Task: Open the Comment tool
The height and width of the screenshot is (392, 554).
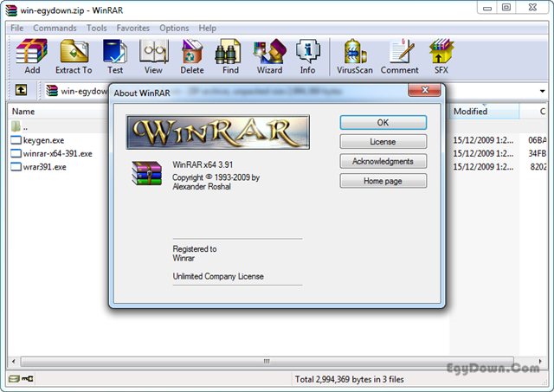Action: pyautogui.click(x=401, y=51)
